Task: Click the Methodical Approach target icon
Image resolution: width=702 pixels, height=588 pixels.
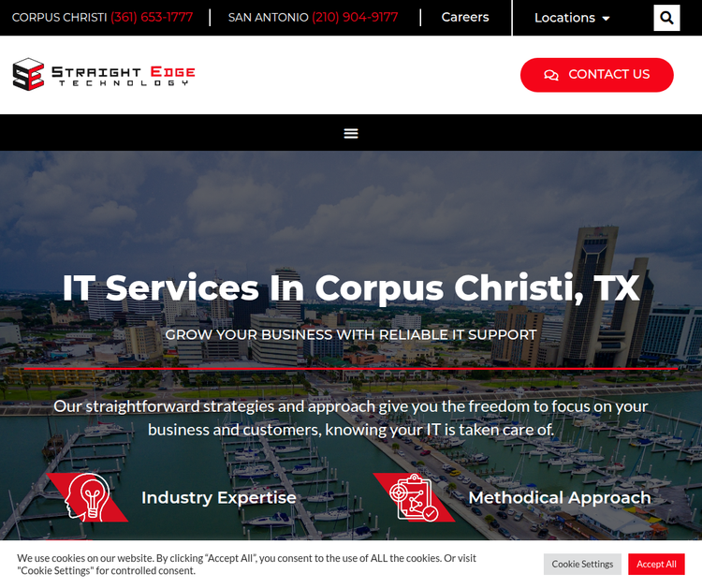Action: point(414,497)
